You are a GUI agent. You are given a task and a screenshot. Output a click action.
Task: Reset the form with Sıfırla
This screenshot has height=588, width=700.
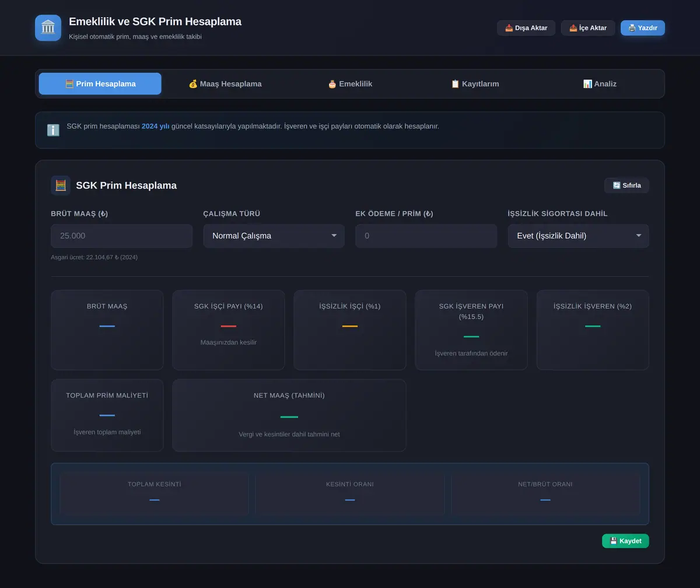(x=626, y=185)
